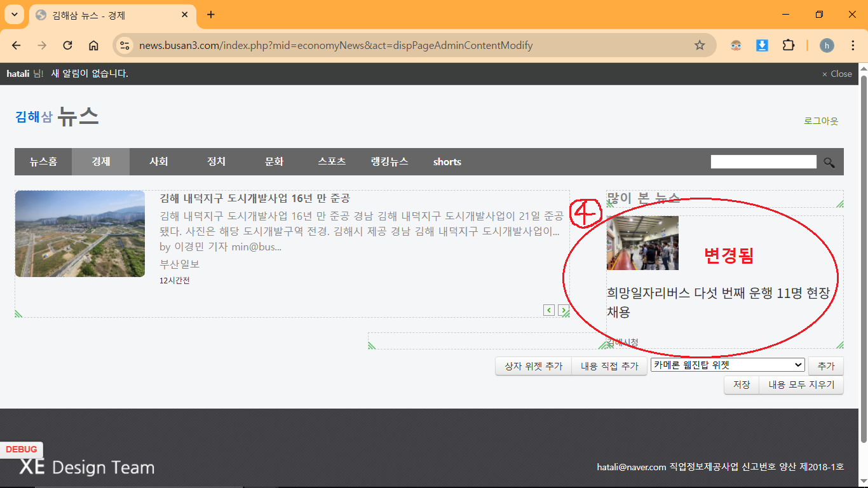Click the 내덕지구 aerial photo thumbnail
Image resolution: width=868 pixels, height=488 pixels.
click(x=80, y=234)
